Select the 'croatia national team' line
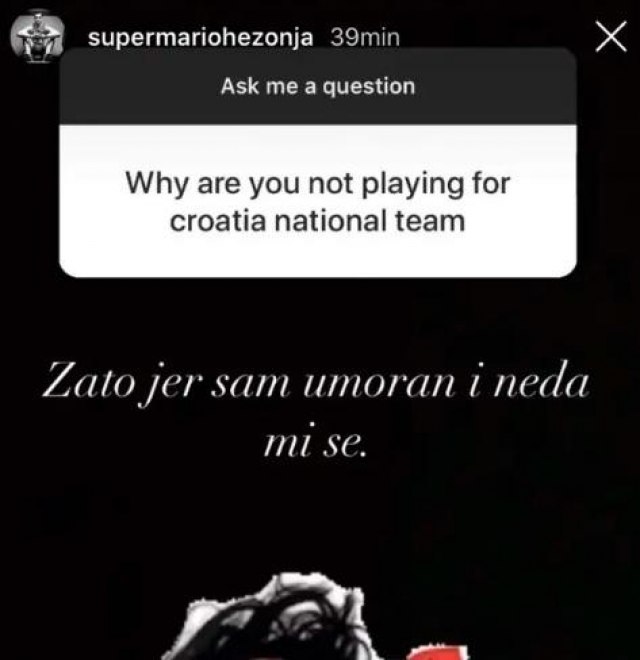This screenshot has width=640, height=660. tap(317, 221)
